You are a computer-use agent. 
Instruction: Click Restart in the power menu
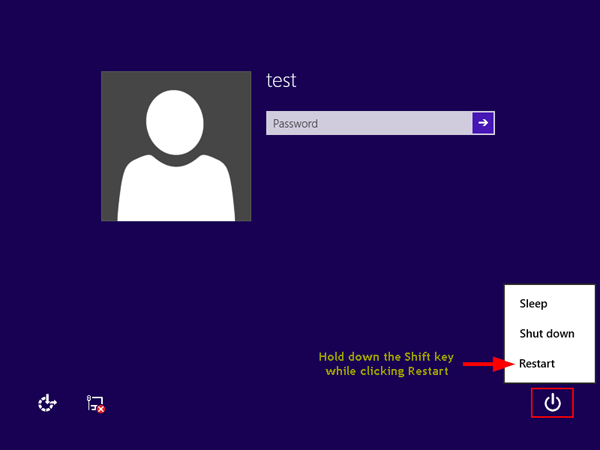pos(537,364)
